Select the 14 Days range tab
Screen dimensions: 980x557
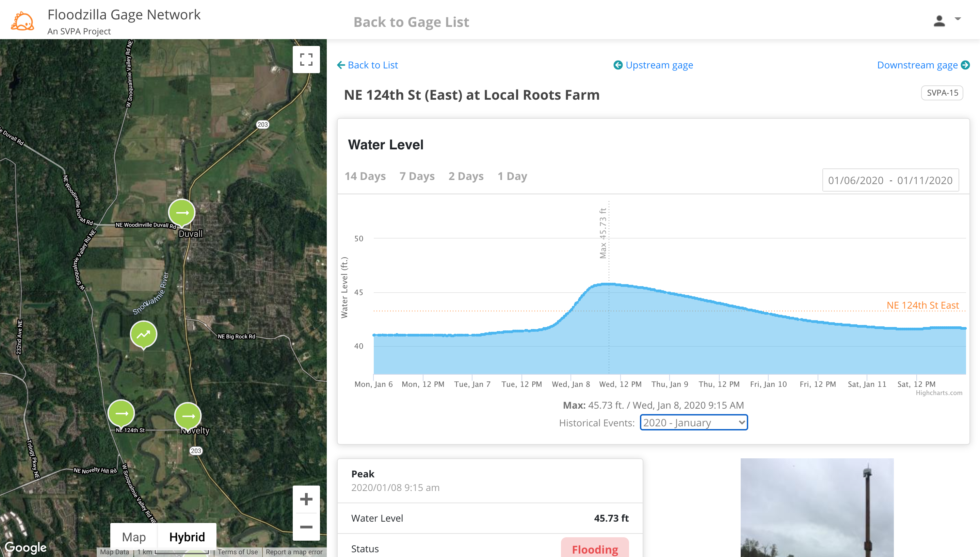(365, 176)
